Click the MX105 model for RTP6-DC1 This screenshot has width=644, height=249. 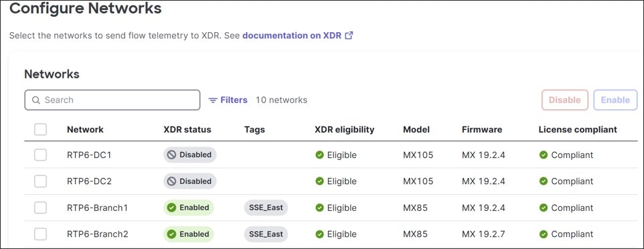point(418,155)
